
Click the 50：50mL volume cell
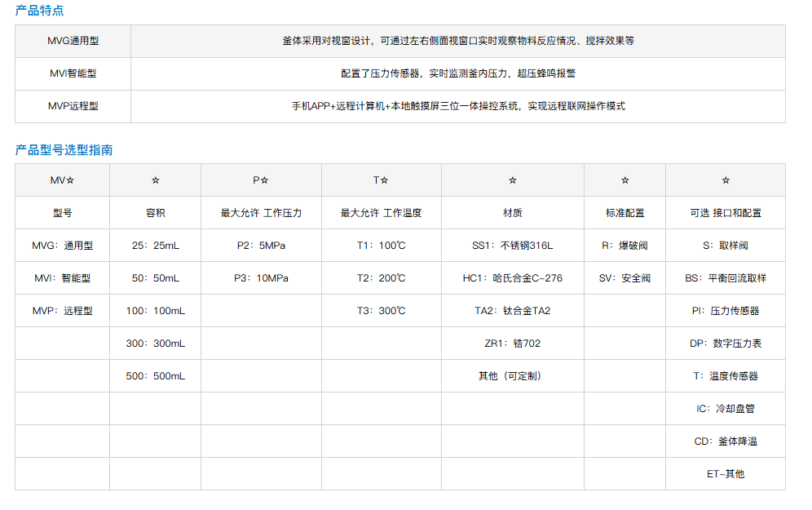point(156,278)
